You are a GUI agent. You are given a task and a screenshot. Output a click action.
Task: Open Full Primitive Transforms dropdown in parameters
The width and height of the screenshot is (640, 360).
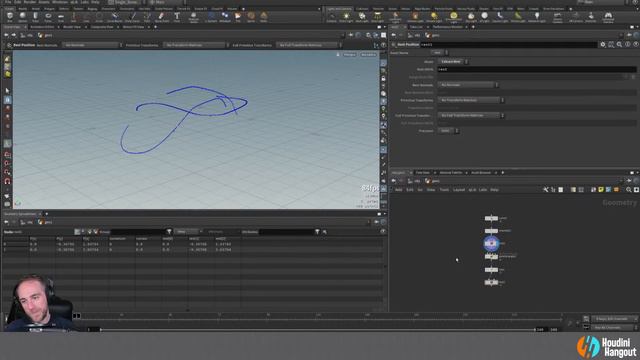pyautogui.click(x=471, y=116)
